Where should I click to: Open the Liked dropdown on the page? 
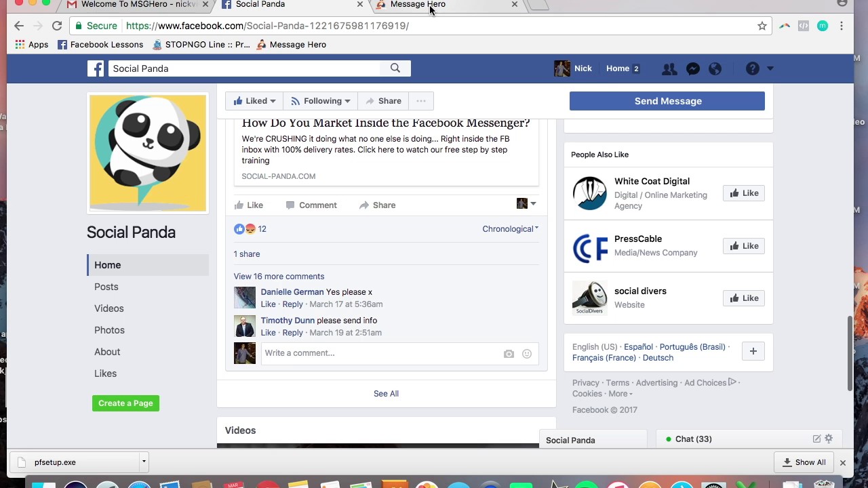[x=254, y=101]
